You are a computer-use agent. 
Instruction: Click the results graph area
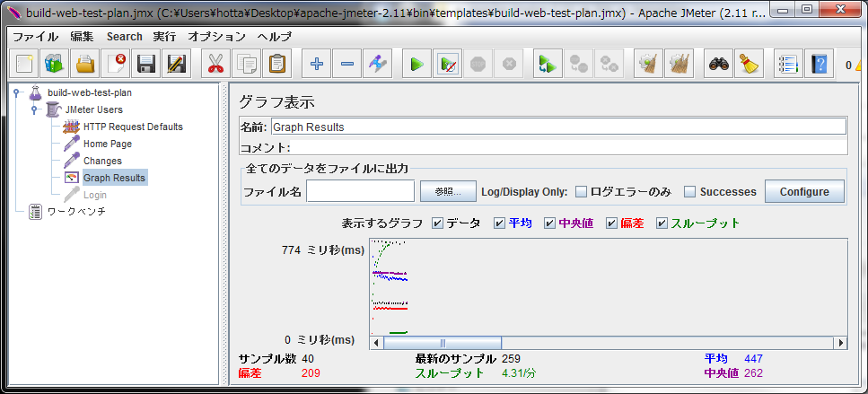[609, 286]
